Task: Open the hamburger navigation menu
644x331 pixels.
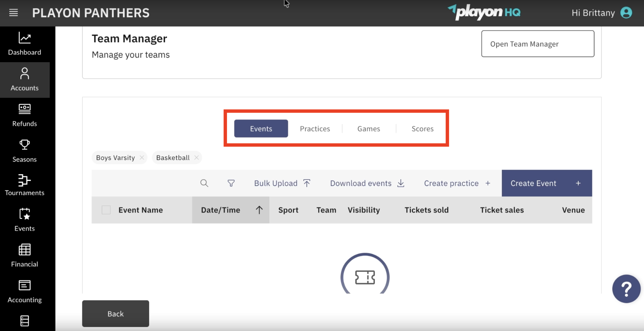Action: point(13,13)
